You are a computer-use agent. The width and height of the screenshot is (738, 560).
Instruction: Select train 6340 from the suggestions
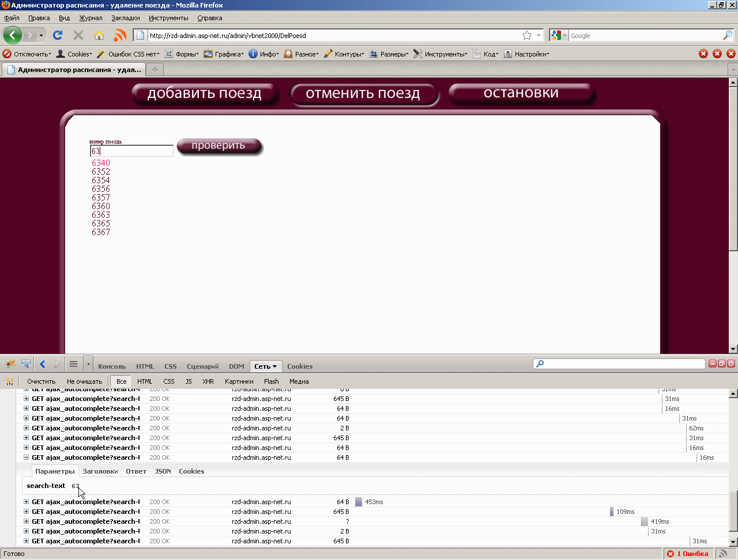tap(101, 163)
